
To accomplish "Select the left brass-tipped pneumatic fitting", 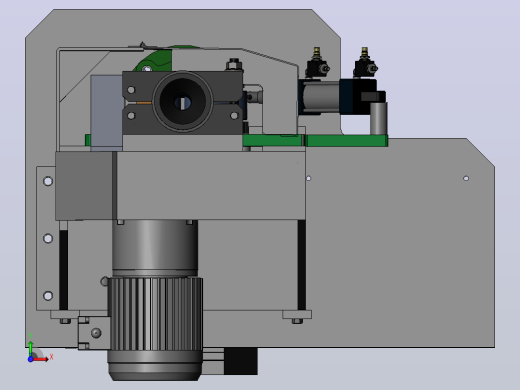I will (317, 63).
